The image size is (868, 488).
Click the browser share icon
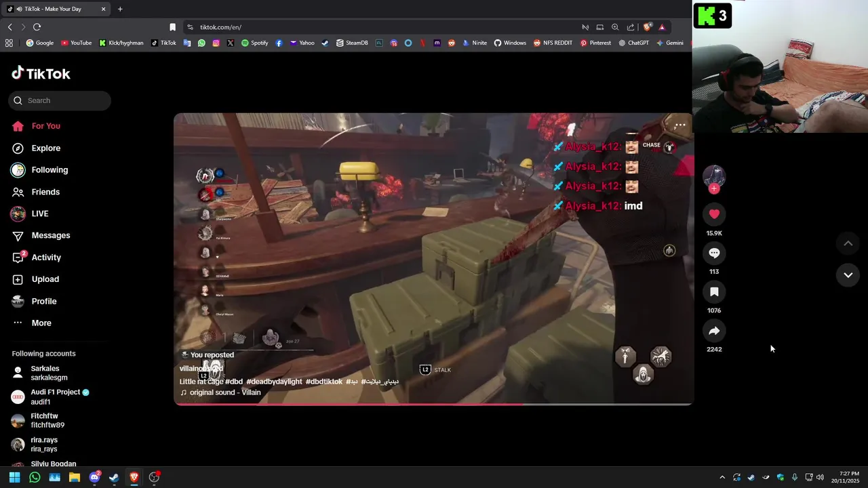(631, 27)
